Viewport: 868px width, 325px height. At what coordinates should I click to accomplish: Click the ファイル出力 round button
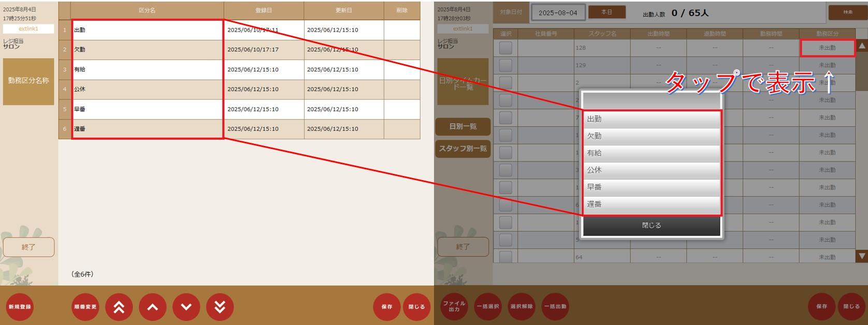(454, 306)
